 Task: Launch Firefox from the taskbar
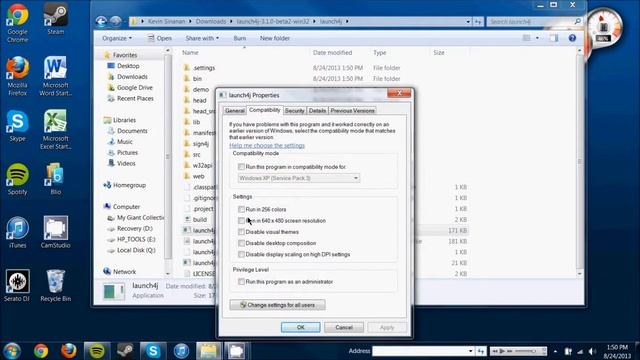click(x=69, y=351)
